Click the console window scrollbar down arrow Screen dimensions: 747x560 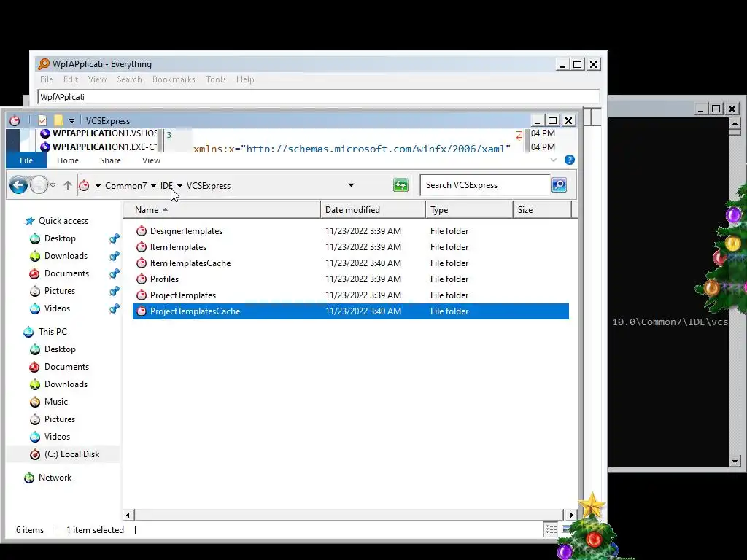[x=735, y=461]
